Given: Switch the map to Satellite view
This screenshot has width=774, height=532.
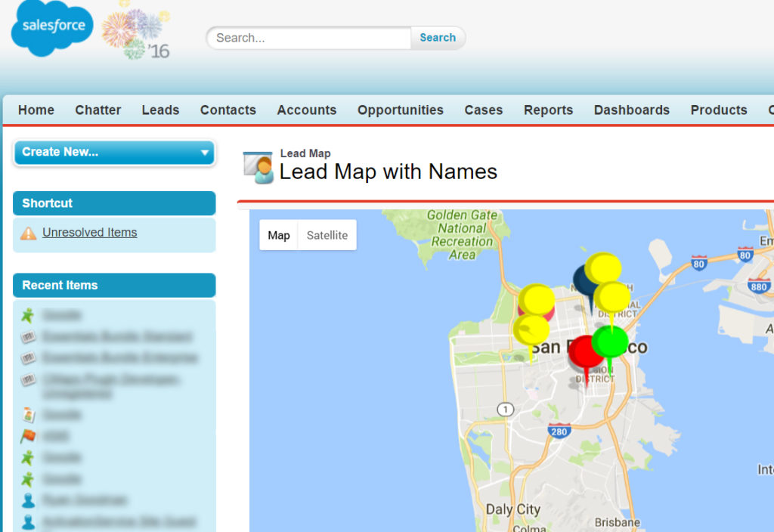Looking at the screenshot, I should [x=327, y=236].
